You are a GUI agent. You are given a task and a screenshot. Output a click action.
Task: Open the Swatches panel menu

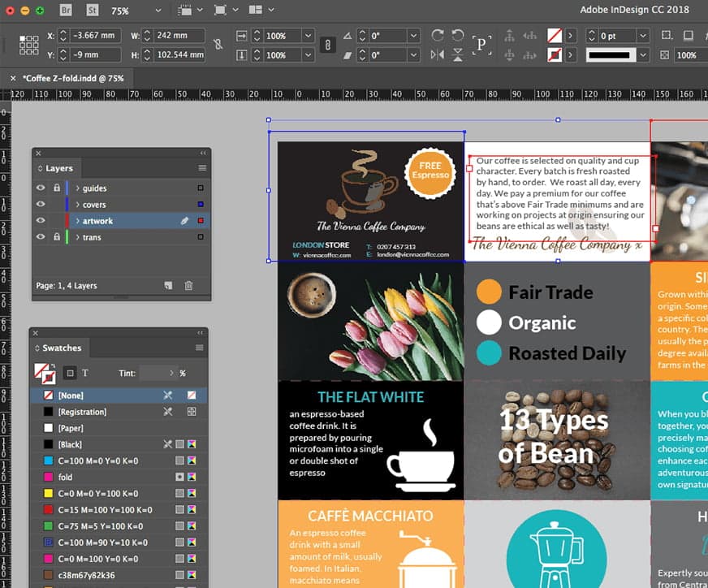(x=199, y=348)
